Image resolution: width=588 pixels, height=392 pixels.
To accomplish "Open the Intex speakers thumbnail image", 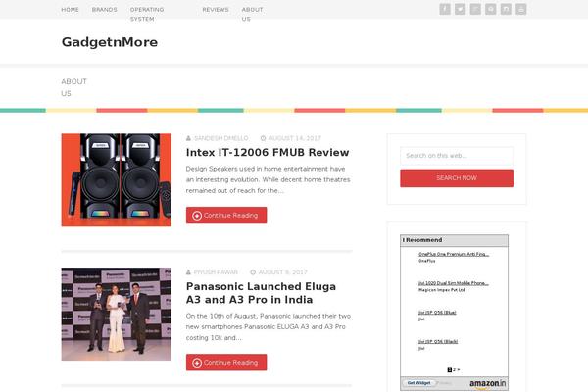I will point(117,180).
